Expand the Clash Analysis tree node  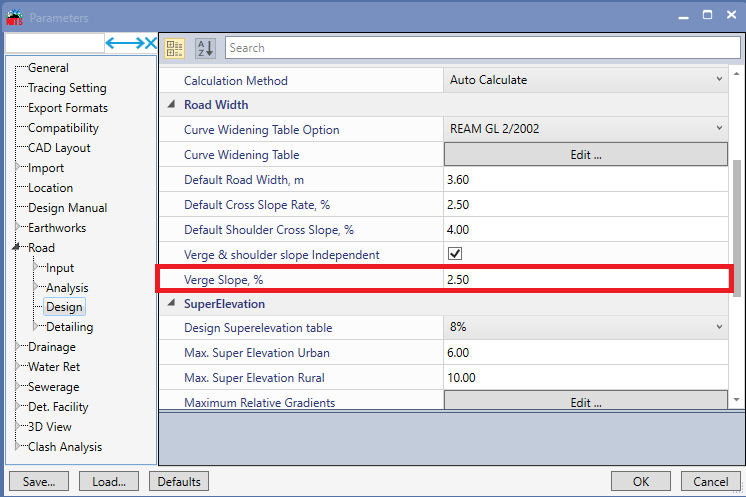coord(18,447)
